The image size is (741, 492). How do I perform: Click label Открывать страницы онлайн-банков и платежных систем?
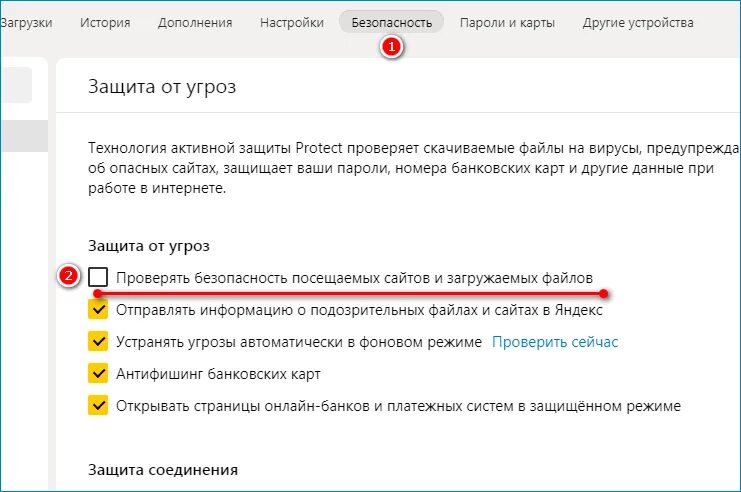398,406
